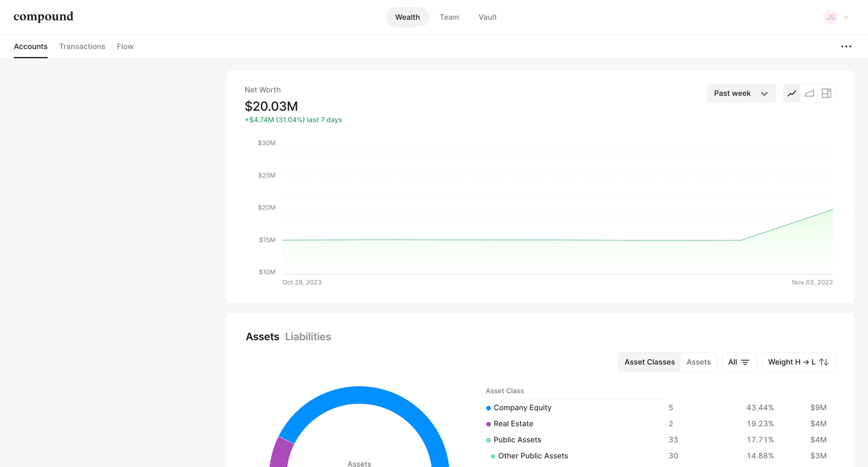Switch to the area chart view icon
This screenshot has height=467, width=868.
click(809, 94)
